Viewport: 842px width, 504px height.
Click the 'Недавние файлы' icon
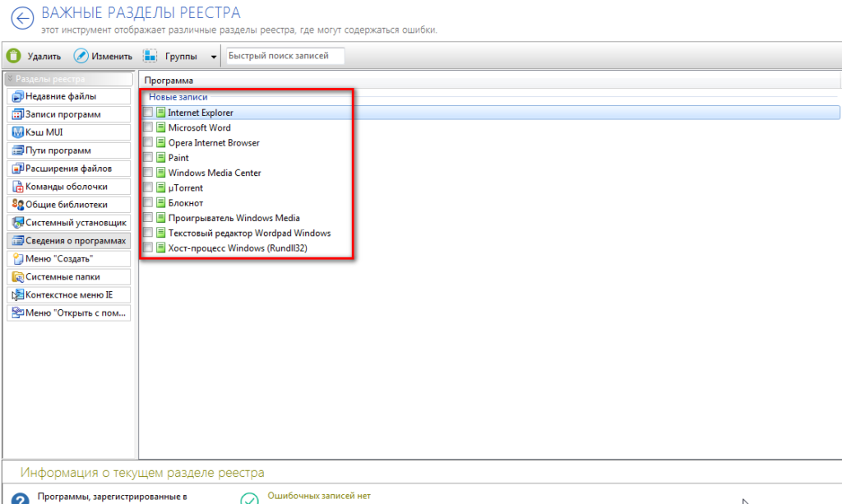point(18,97)
